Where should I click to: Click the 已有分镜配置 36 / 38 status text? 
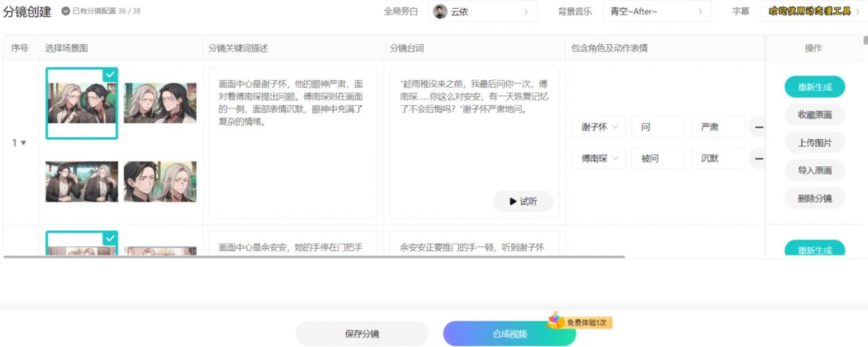(x=106, y=11)
